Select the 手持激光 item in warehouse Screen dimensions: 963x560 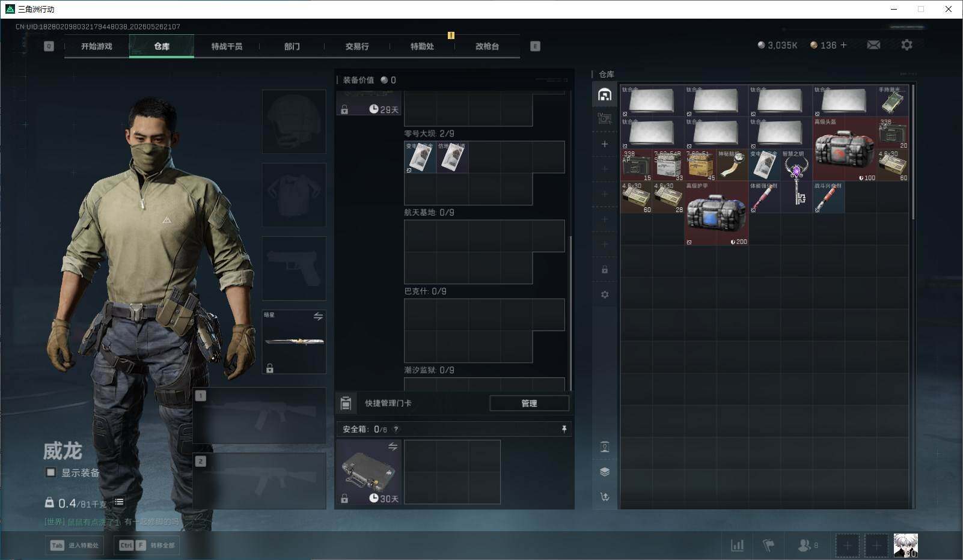pos(893,100)
